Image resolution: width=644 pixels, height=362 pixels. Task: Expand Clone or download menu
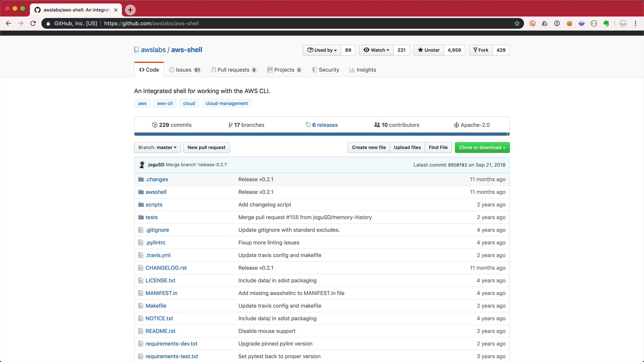pos(482,147)
